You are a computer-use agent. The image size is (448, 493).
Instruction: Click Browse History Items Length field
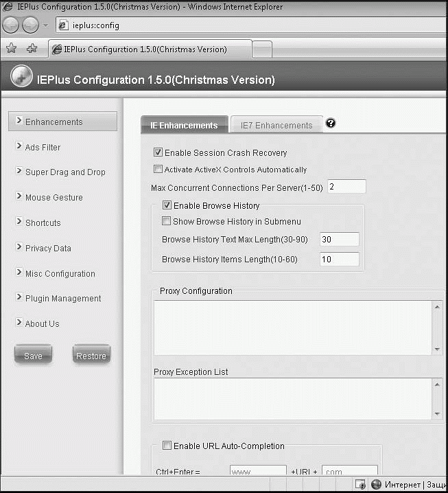pos(340,260)
